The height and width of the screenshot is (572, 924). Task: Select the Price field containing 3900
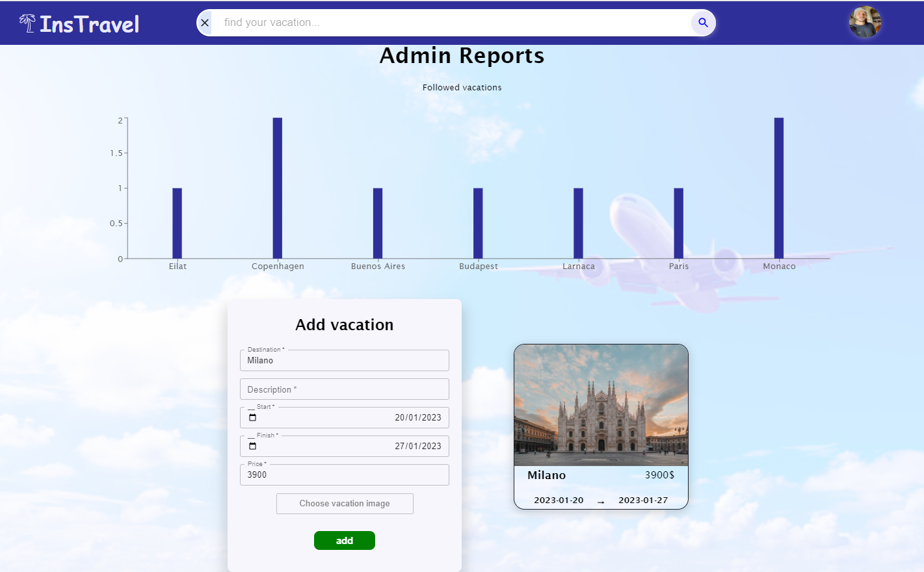pos(345,474)
